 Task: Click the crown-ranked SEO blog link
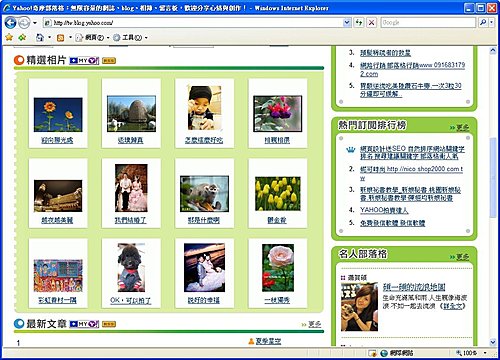412,152
